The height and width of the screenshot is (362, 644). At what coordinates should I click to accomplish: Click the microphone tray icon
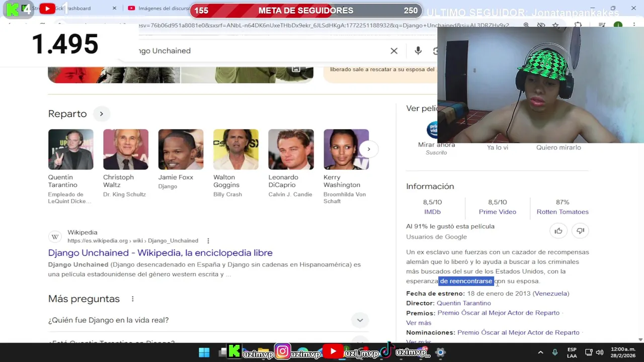555,352
